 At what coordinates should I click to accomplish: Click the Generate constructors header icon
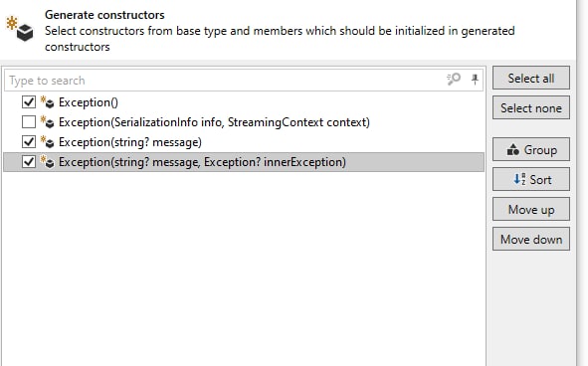[x=20, y=29]
